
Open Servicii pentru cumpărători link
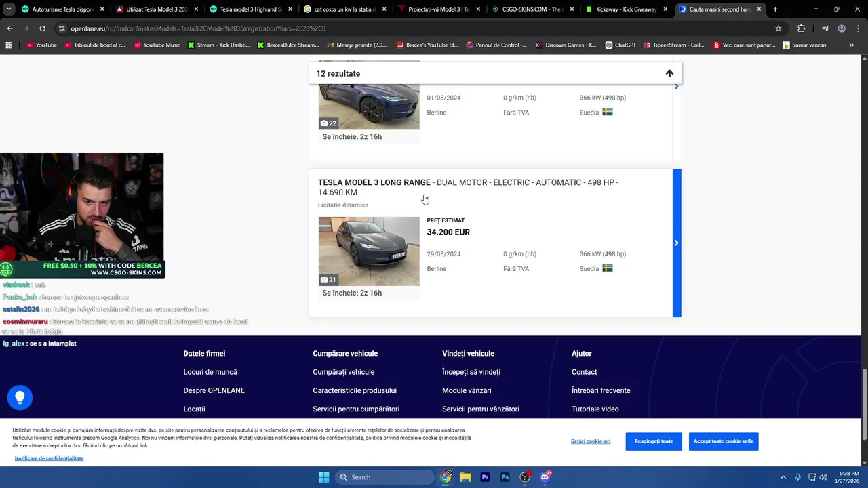pyautogui.click(x=356, y=409)
